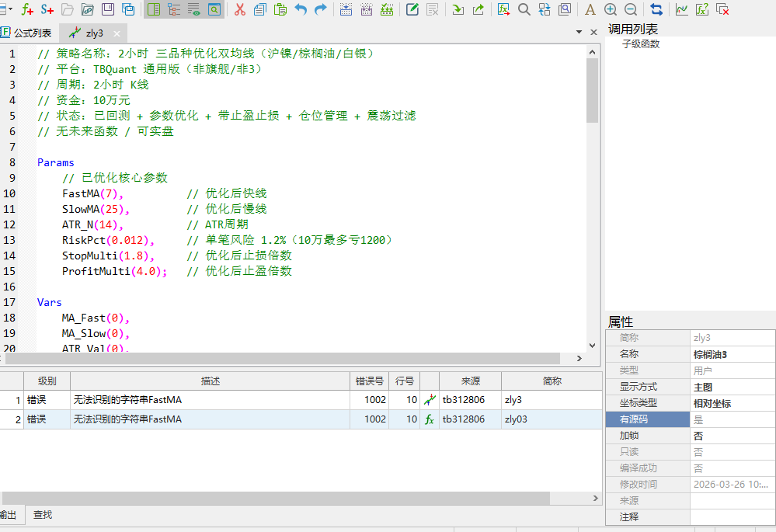Click the scissors cut icon

239,9
